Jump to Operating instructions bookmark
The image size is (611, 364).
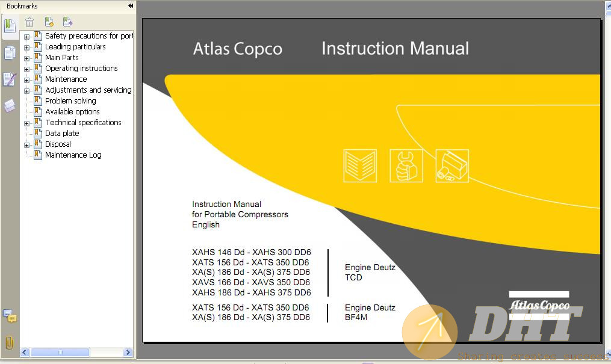coord(81,69)
